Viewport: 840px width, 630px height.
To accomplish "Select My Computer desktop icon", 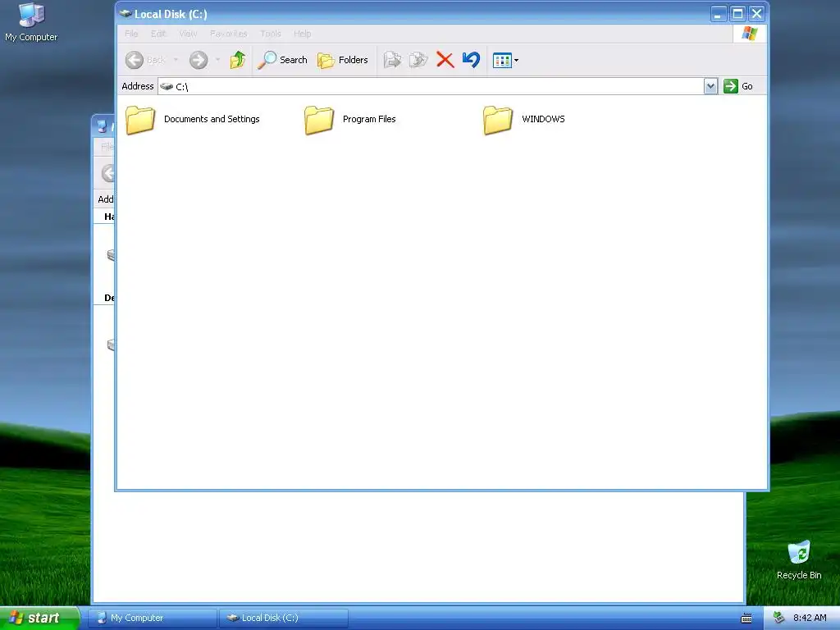I will [x=31, y=22].
